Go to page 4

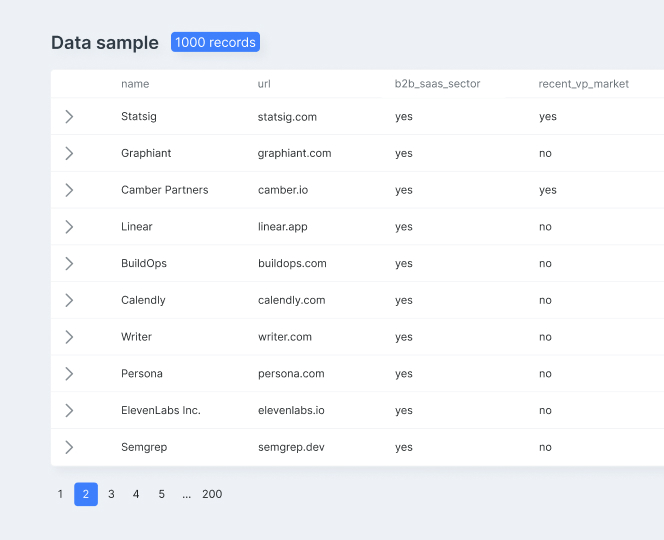(x=136, y=494)
